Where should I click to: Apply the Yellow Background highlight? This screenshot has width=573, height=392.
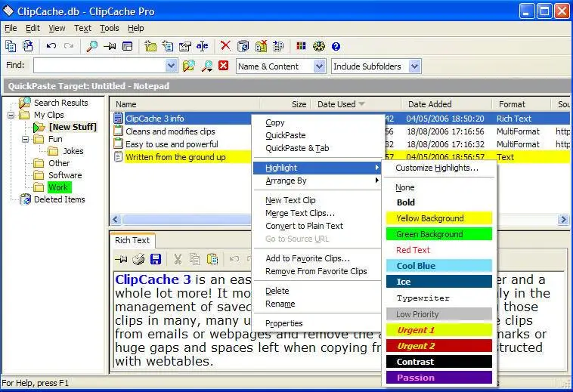[x=439, y=218]
